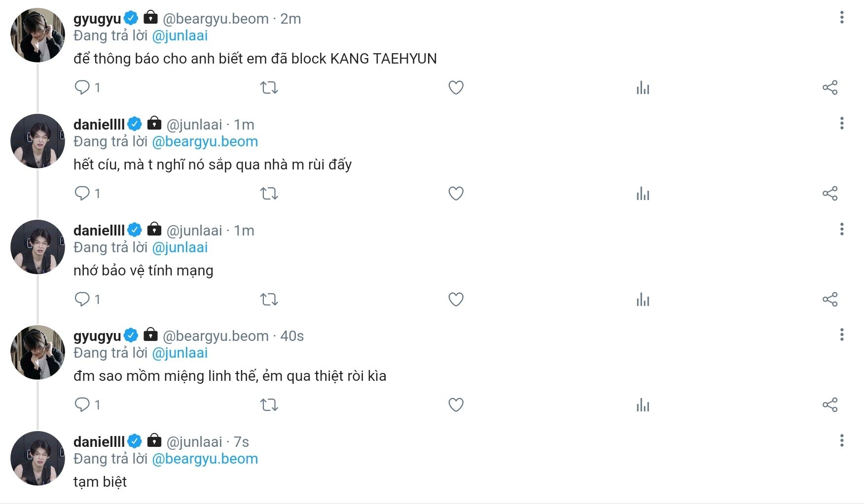Retweet the "nhớ bảo vệ tính mạng" tweet
This screenshot has width=864, height=504.
pos(269,300)
